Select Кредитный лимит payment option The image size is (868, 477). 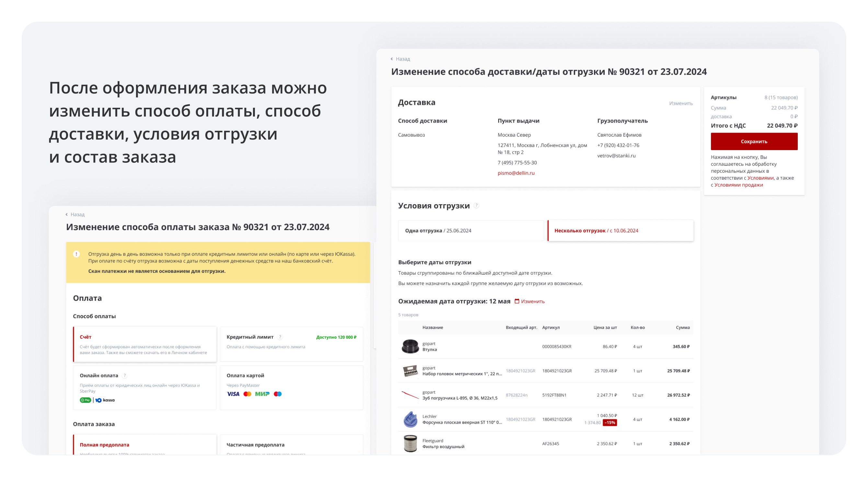tap(291, 344)
